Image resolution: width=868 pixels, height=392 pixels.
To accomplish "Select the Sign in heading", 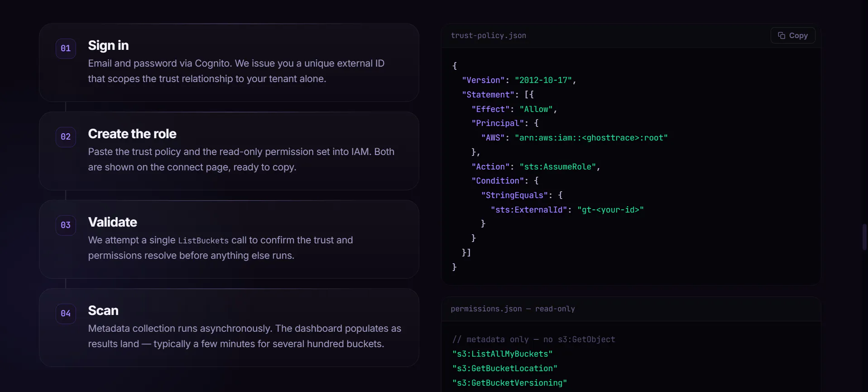I will coord(108,45).
